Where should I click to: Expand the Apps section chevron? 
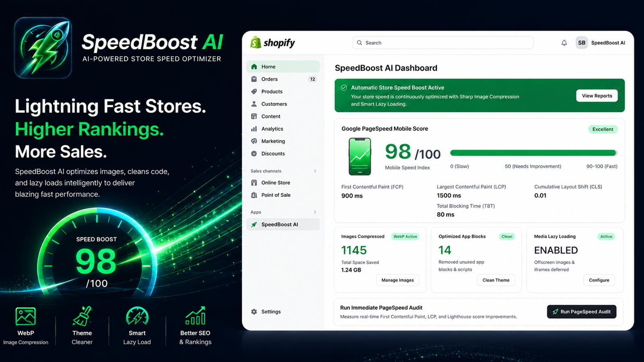point(315,212)
